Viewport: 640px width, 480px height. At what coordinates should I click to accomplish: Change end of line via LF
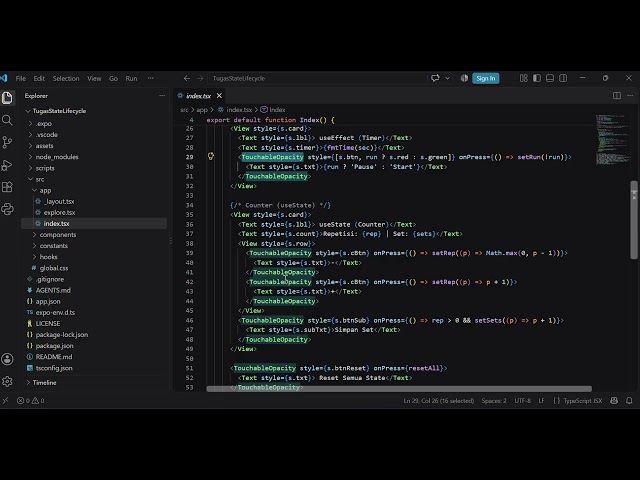[x=541, y=401]
